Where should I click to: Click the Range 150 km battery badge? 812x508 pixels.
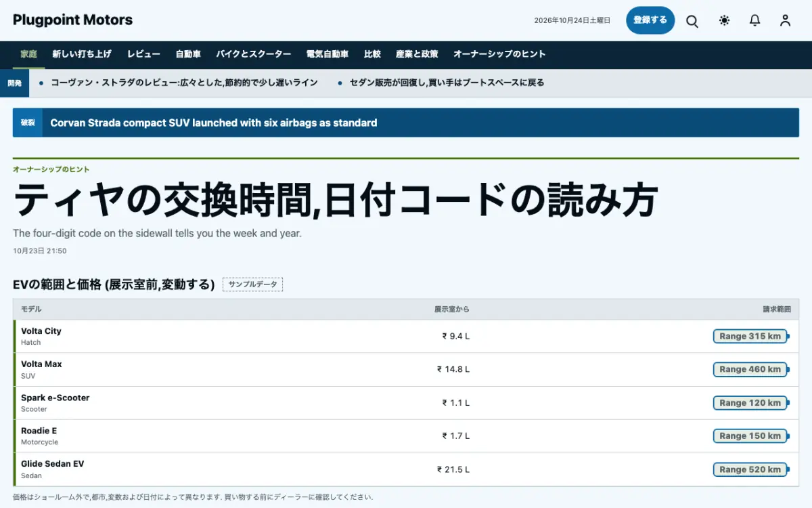click(751, 436)
